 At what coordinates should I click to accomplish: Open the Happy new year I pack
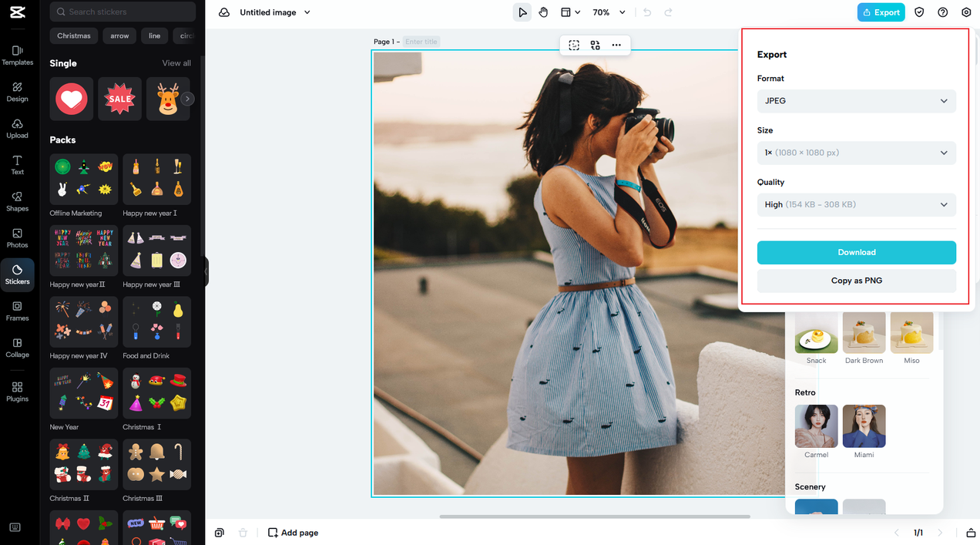pyautogui.click(x=157, y=179)
